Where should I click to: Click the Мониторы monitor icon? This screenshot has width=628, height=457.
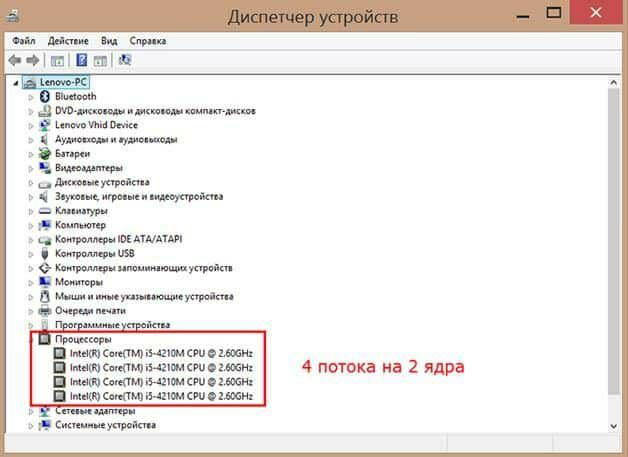(45, 282)
